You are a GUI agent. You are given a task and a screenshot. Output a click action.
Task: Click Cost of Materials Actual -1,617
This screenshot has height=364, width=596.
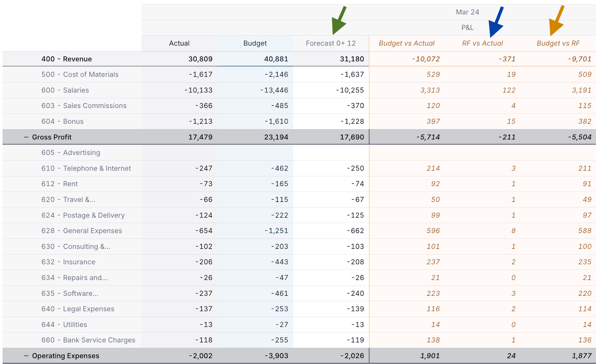[200, 75]
